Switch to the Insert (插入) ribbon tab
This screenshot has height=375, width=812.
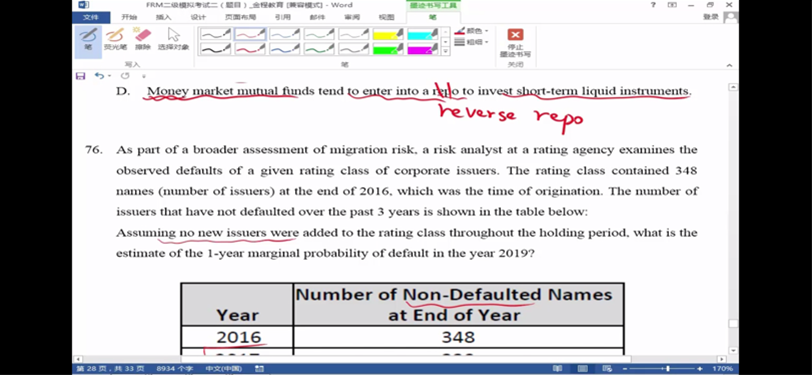[x=163, y=17]
